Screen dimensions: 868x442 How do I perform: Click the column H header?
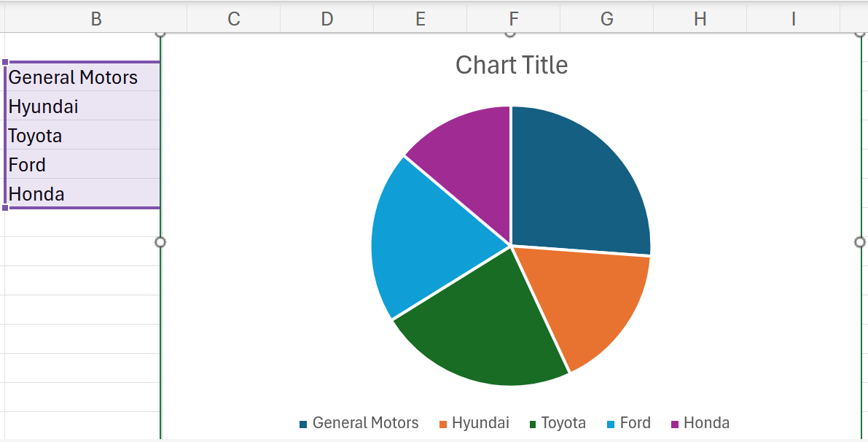coord(700,20)
